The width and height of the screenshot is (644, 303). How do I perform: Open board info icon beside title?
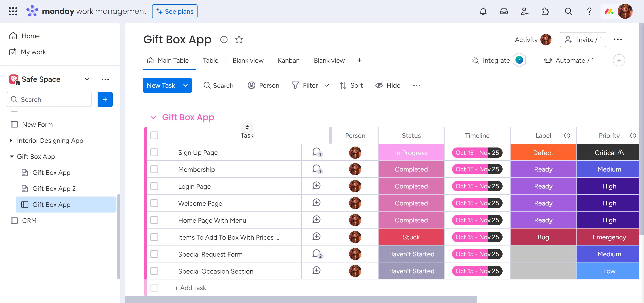pos(224,40)
